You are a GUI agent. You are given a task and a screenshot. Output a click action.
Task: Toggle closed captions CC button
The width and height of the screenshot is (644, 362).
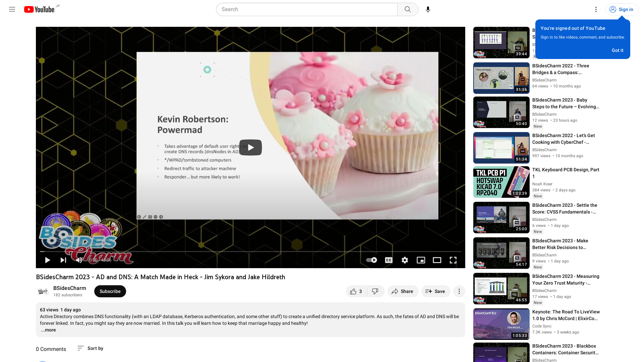[388, 260]
